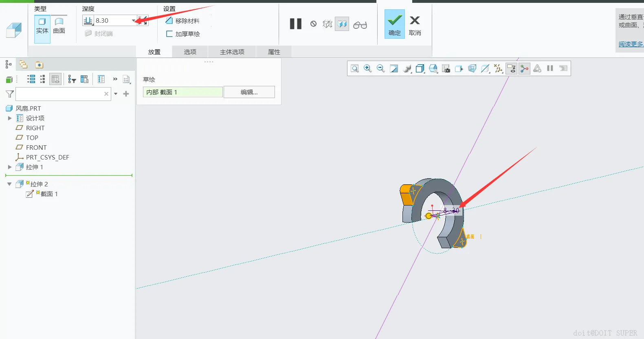Screen dimensions: 644x339
Task: Select the no-preview icon beside pause
Action: click(x=313, y=24)
